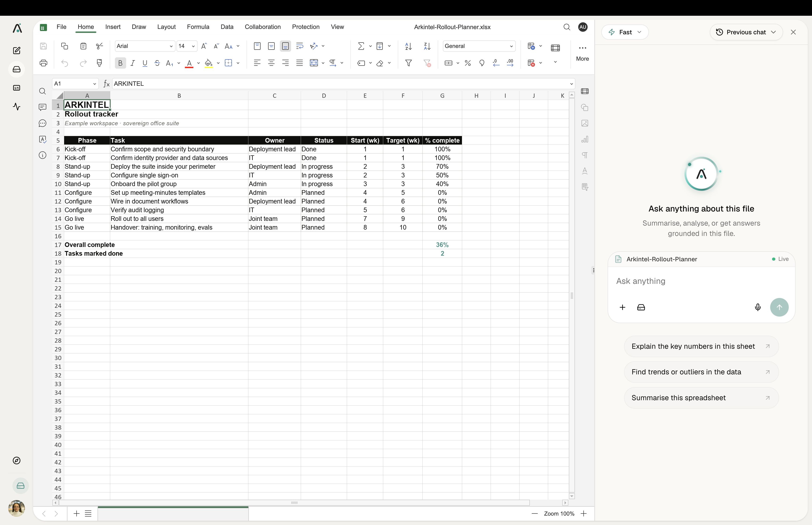Open the Chat bubble icon in left sidebar
The image size is (812, 525).
[x=42, y=123]
